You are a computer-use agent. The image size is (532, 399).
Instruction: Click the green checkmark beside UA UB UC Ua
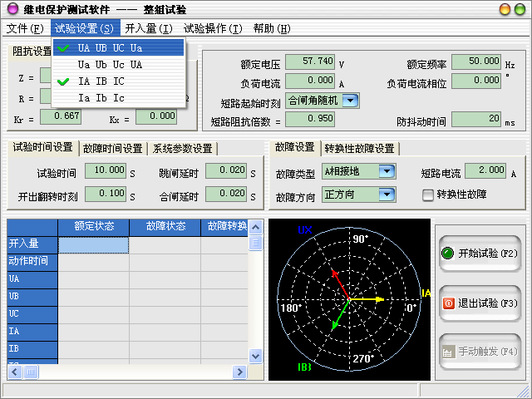click(x=62, y=47)
